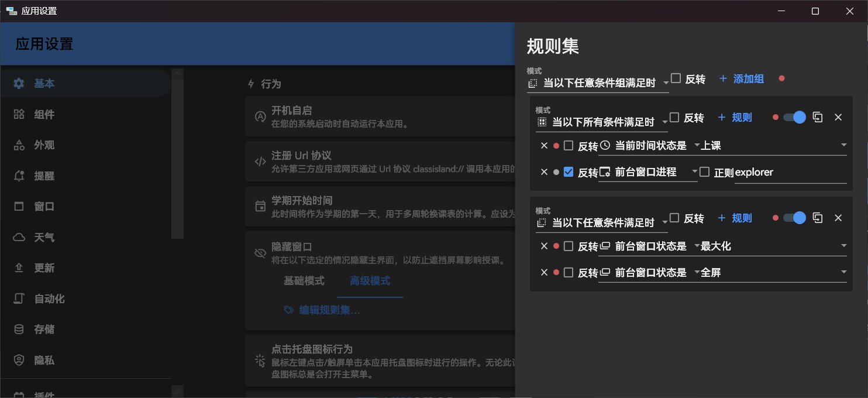Remove the 当前时间状态是 rule with its X
Image resolution: width=868 pixels, height=398 pixels.
pos(544,146)
